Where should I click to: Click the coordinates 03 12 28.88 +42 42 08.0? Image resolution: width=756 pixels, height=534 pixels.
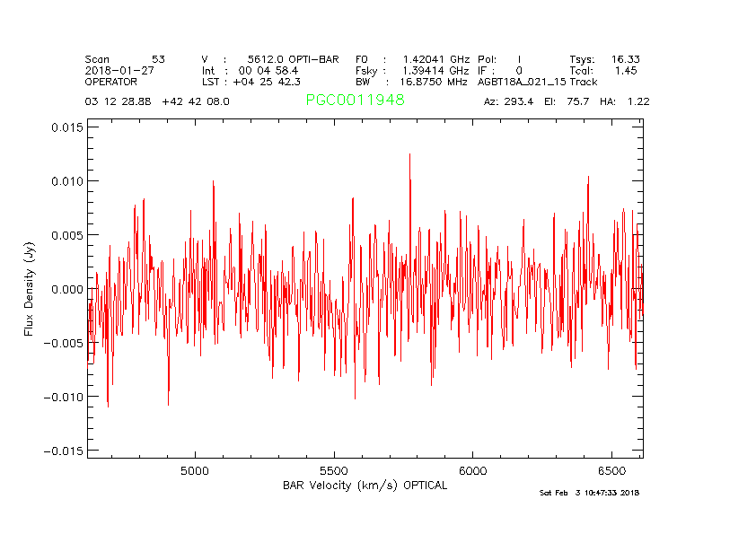(157, 101)
